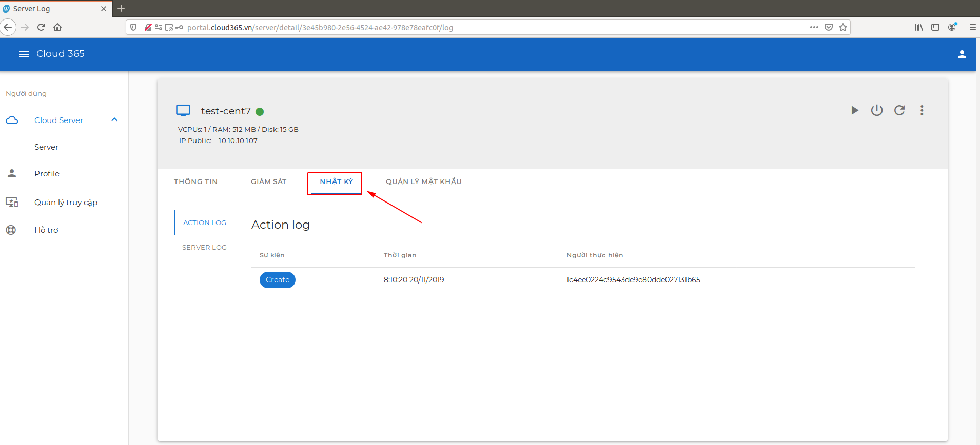The height and width of the screenshot is (445, 980).
Task: Click the VCPUs RAM Disk specs line
Action: 238,130
